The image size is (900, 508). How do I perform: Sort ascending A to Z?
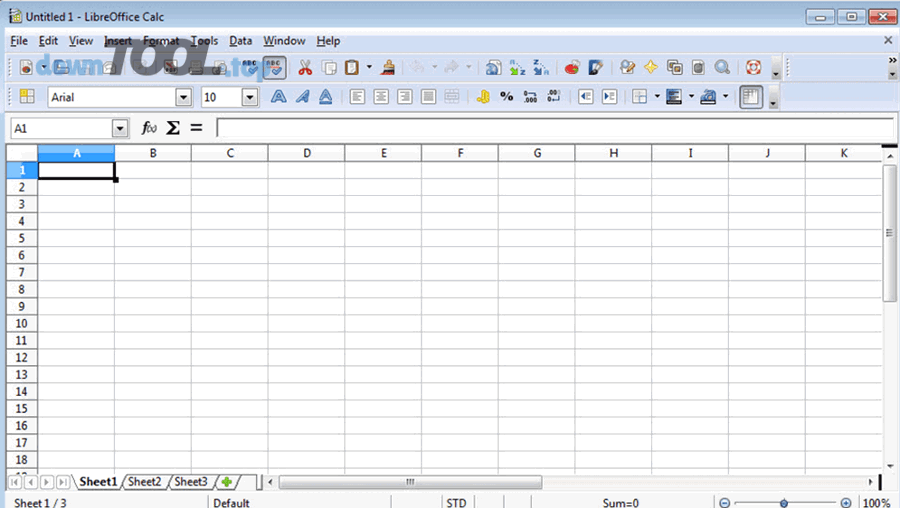tap(517, 68)
